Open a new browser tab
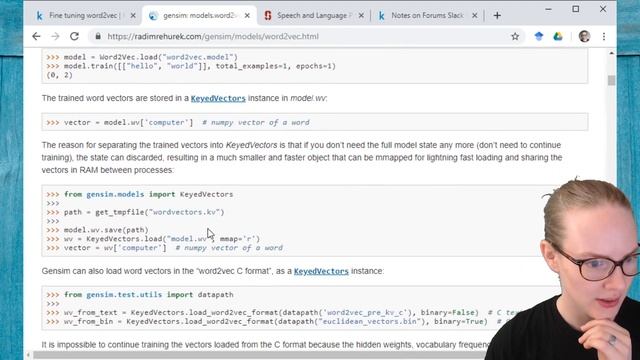 pos(497,16)
